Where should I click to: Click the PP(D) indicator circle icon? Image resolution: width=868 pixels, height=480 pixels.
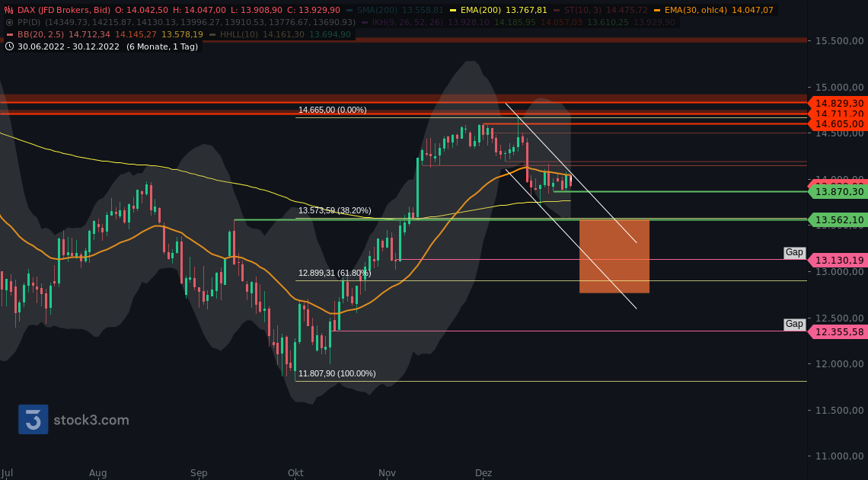(x=9, y=22)
